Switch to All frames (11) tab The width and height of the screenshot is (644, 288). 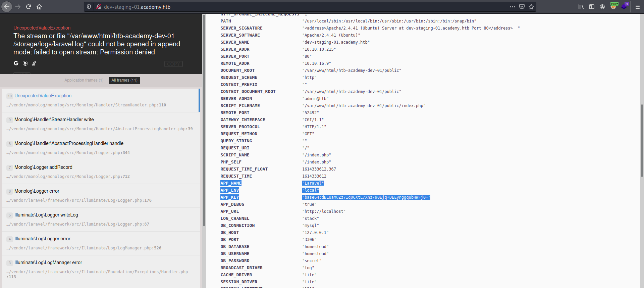tap(124, 80)
